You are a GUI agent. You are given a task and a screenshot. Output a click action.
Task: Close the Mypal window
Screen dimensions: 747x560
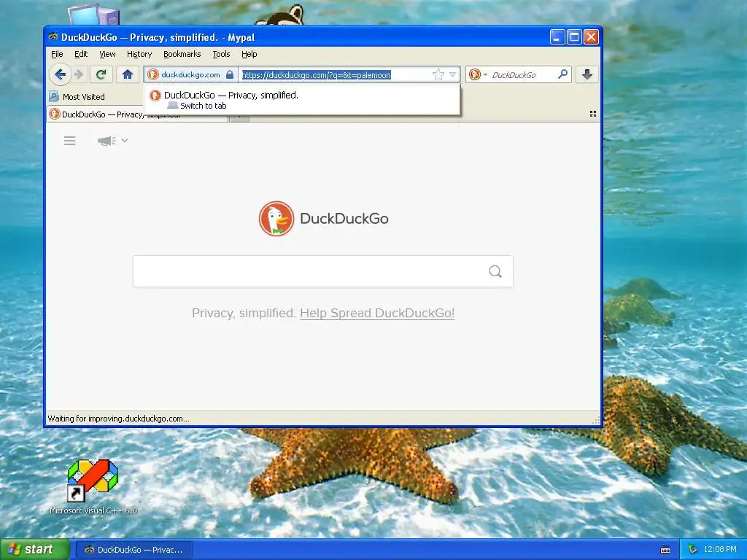click(x=591, y=36)
